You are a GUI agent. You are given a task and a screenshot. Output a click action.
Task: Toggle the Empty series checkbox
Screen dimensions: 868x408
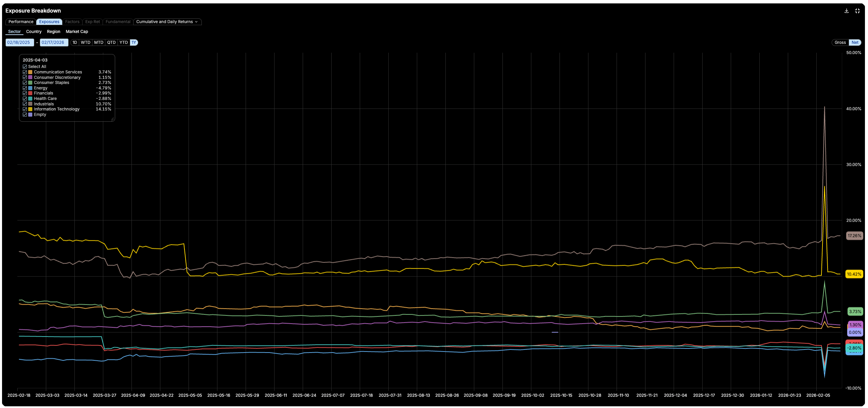(x=25, y=115)
